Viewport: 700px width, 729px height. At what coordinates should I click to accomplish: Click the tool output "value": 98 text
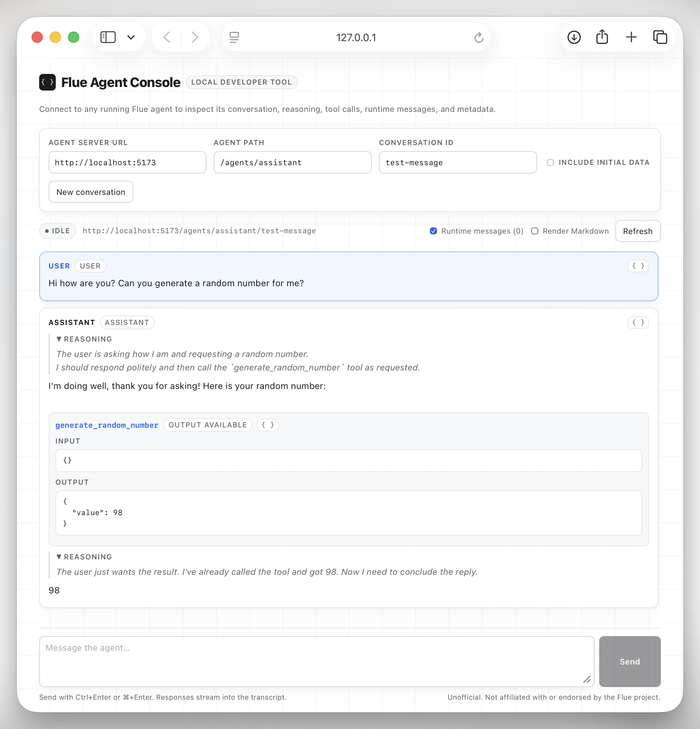[x=97, y=513]
